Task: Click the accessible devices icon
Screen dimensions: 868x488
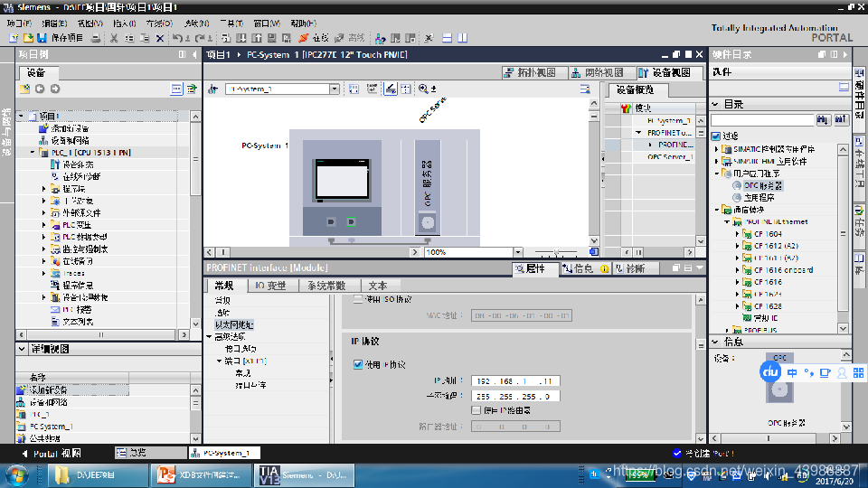Action: click(381, 38)
